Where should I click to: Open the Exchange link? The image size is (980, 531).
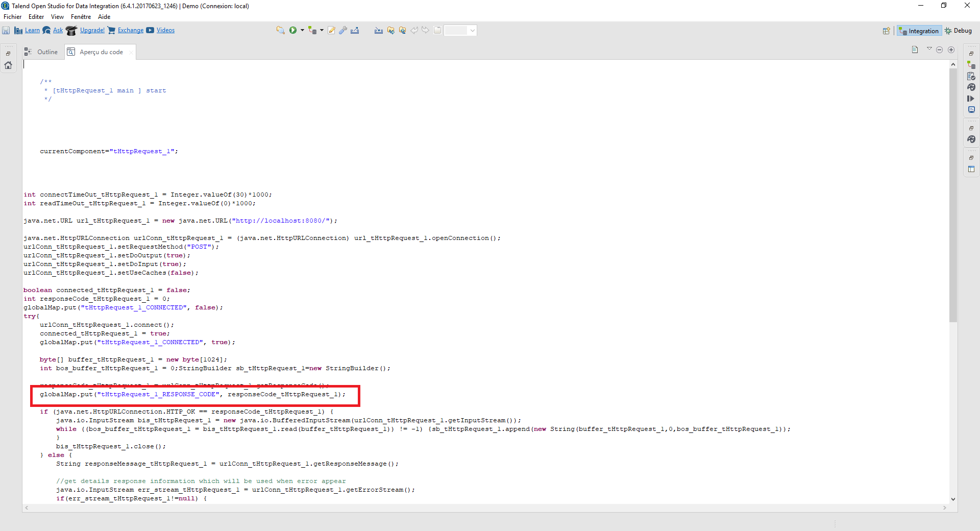pos(131,30)
